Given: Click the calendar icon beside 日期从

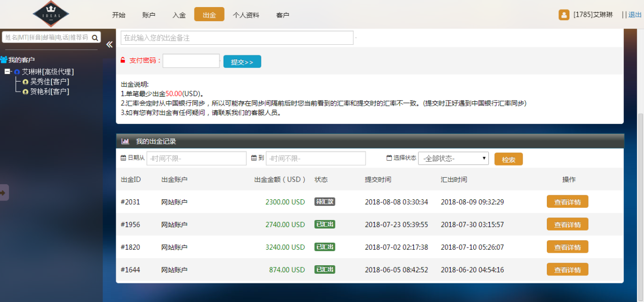Looking at the screenshot, I should coord(123,158).
